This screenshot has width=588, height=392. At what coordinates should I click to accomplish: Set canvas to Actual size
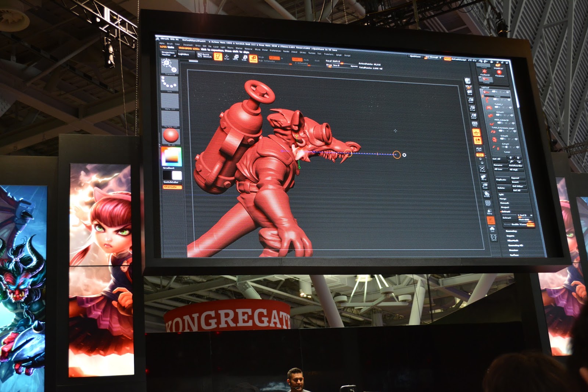(472, 108)
